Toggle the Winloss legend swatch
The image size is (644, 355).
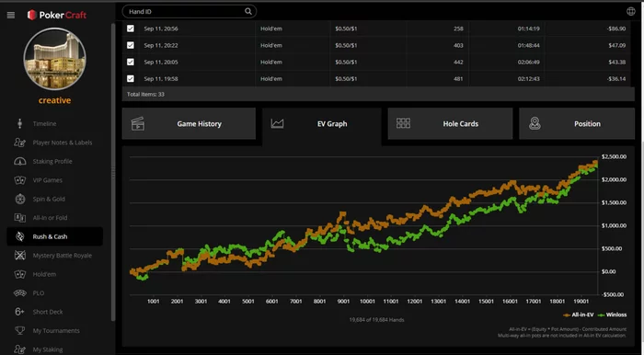coord(602,315)
